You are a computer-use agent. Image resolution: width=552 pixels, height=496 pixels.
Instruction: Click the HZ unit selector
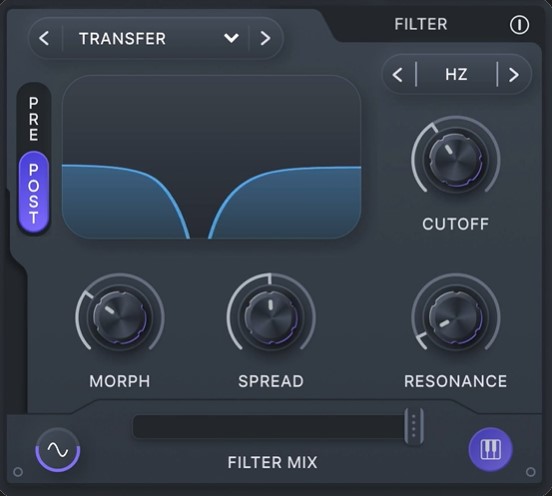coord(456,75)
